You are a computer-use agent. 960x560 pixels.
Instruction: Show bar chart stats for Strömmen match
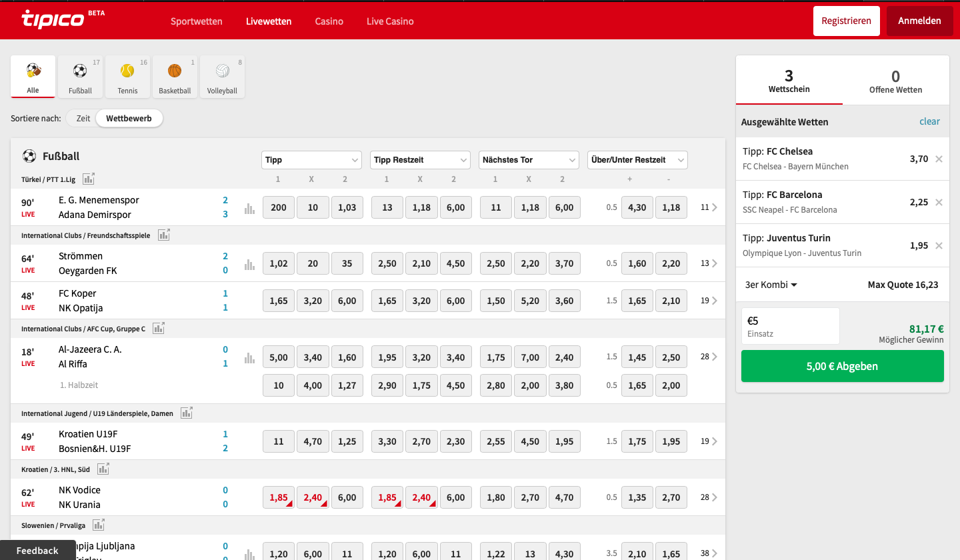(249, 264)
